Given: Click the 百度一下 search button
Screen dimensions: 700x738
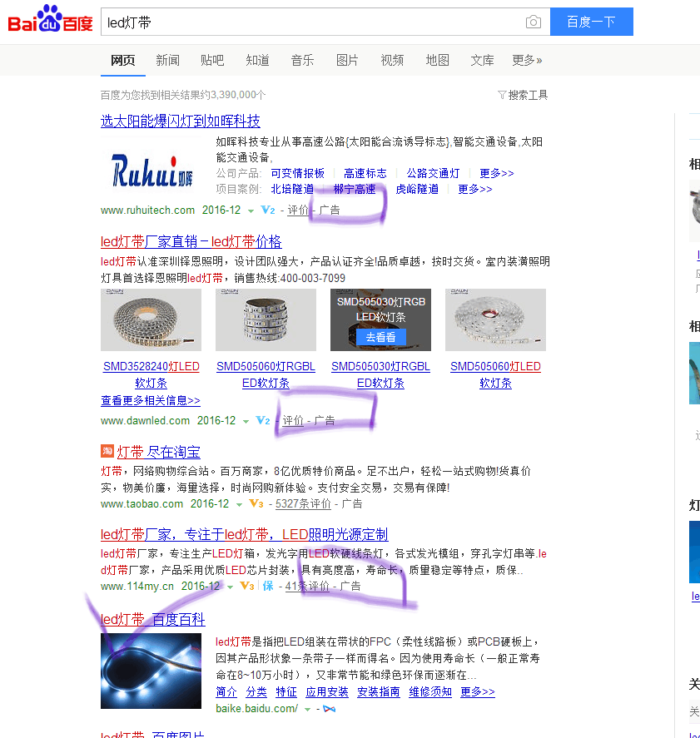Looking at the screenshot, I should point(591,22).
